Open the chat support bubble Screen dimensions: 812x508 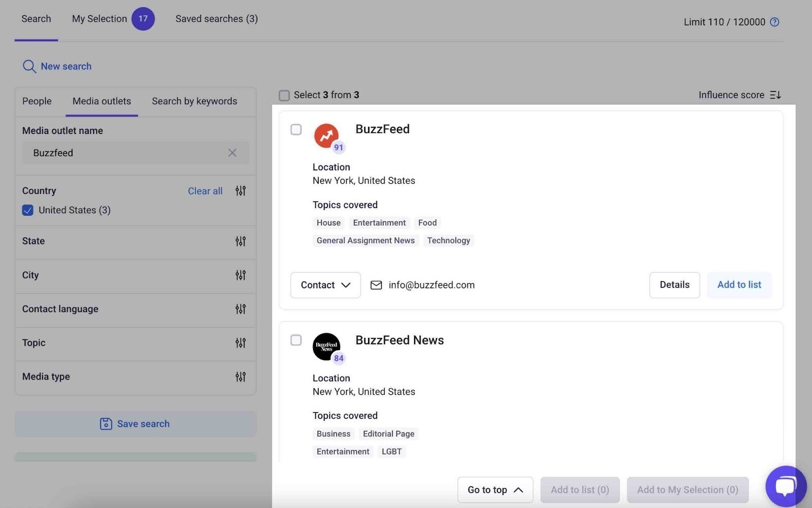786,486
